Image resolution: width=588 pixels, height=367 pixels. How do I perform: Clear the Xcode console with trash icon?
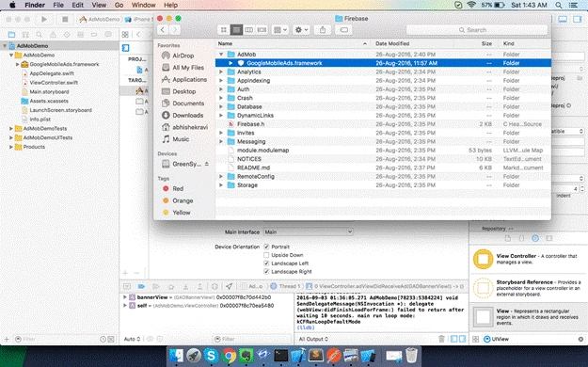(x=442, y=339)
